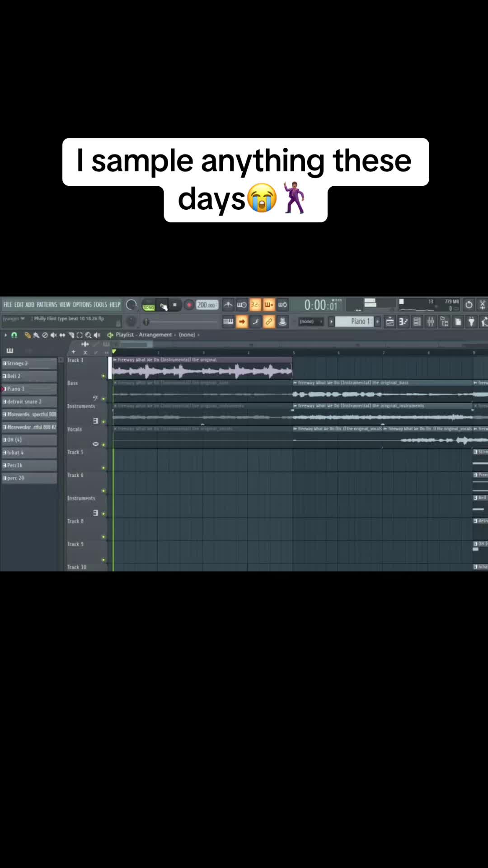The width and height of the screenshot is (488, 868).
Task: Click the freeway What We Do audio clip
Action: (x=202, y=368)
